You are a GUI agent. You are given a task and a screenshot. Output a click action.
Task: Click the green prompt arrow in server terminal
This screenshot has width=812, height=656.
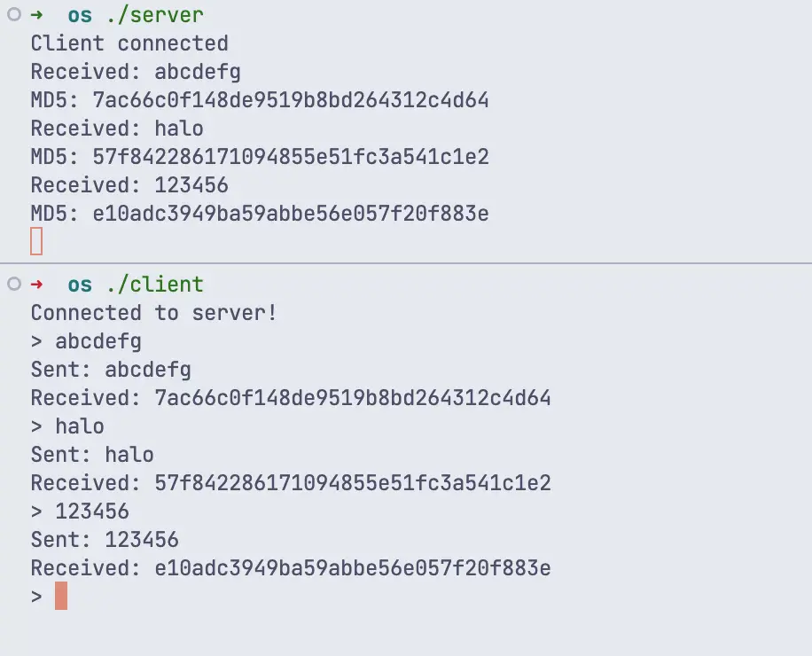click(37, 15)
